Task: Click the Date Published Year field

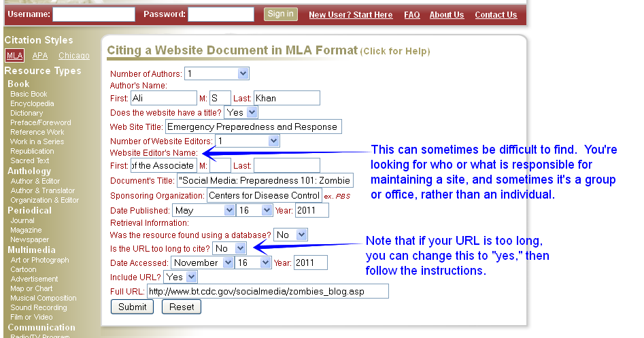Action: pos(312,211)
